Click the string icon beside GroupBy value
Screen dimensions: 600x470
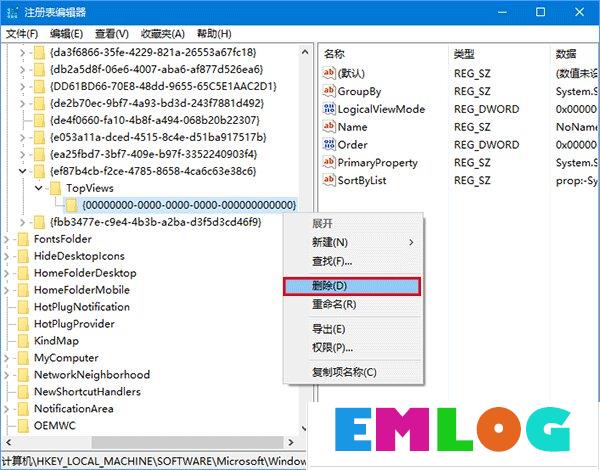click(x=329, y=91)
